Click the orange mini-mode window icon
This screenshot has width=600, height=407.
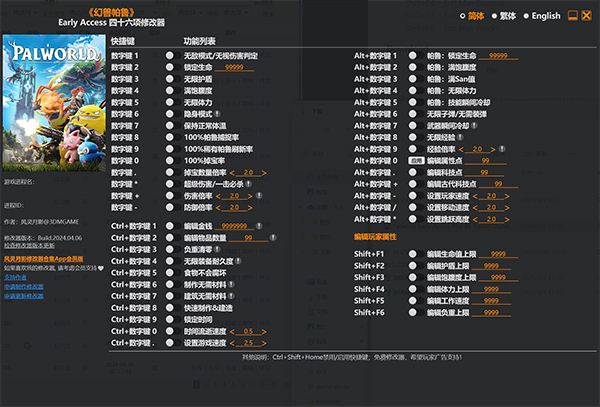coord(572,16)
